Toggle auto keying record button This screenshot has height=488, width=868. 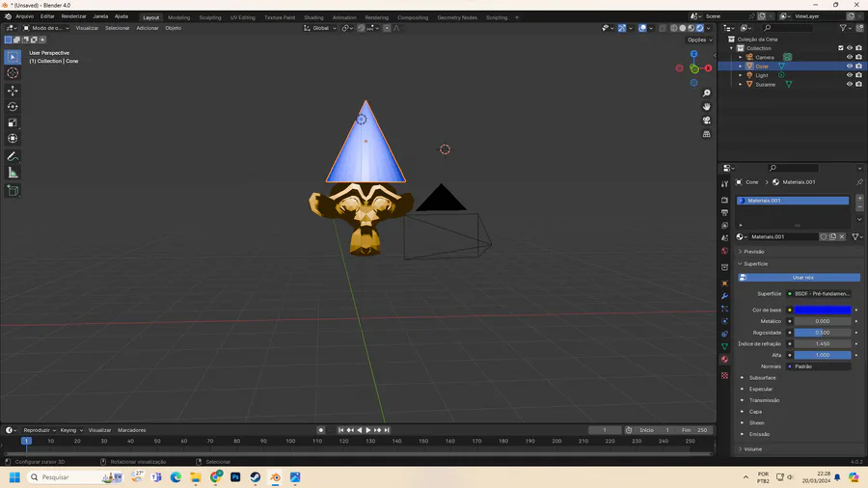click(x=321, y=430)
